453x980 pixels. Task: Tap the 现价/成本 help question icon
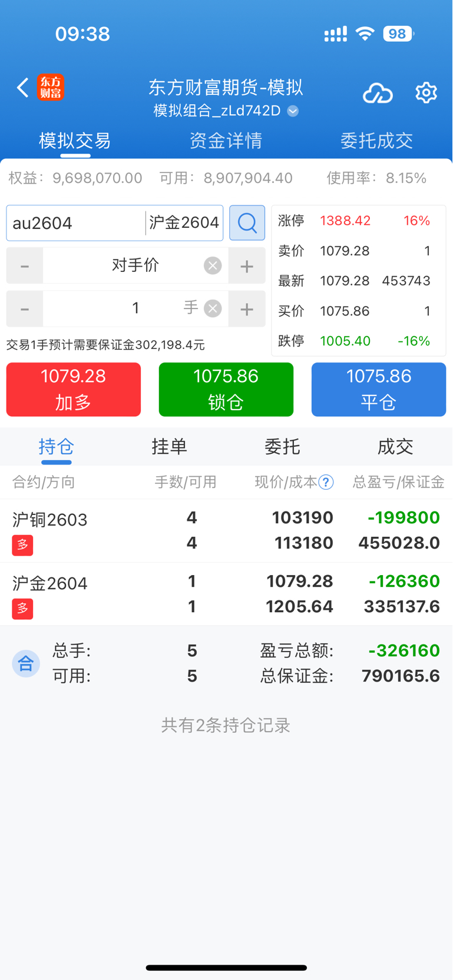click(326, 483)
